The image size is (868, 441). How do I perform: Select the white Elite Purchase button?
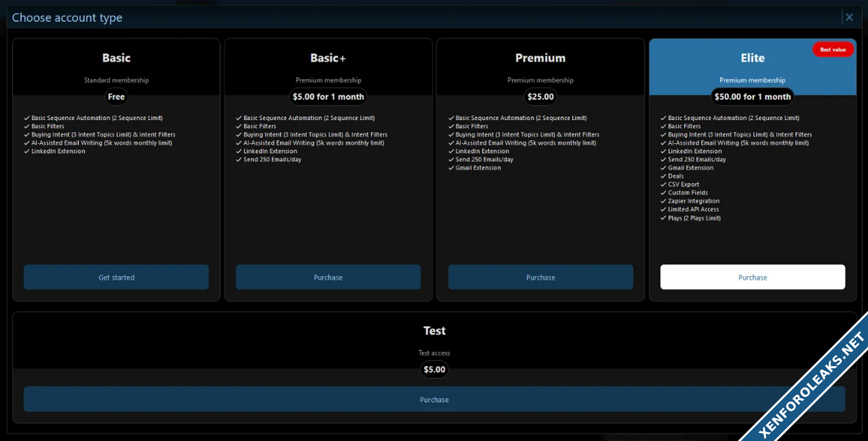tap(752, 278)
